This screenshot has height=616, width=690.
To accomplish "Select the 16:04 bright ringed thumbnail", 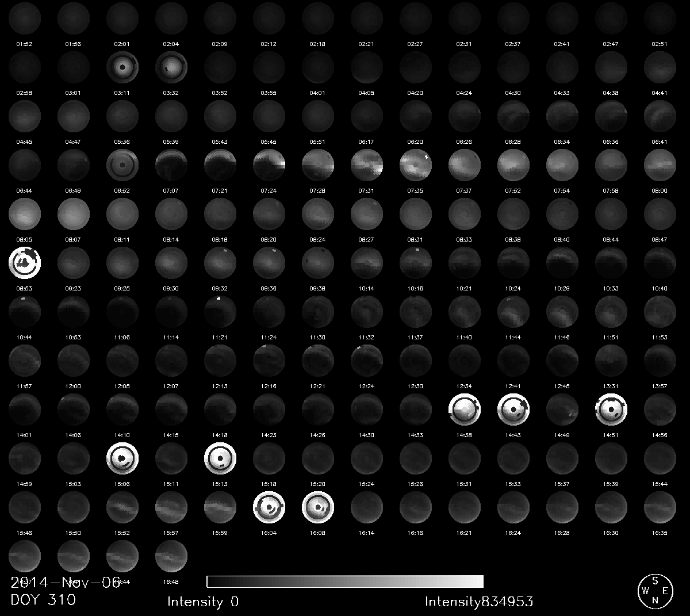I will [x=269, y=507].
